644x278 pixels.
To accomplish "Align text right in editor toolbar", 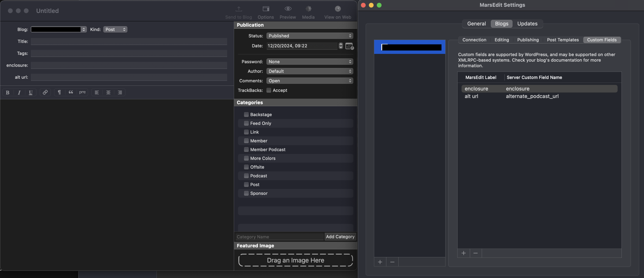I will pos(120,92).
